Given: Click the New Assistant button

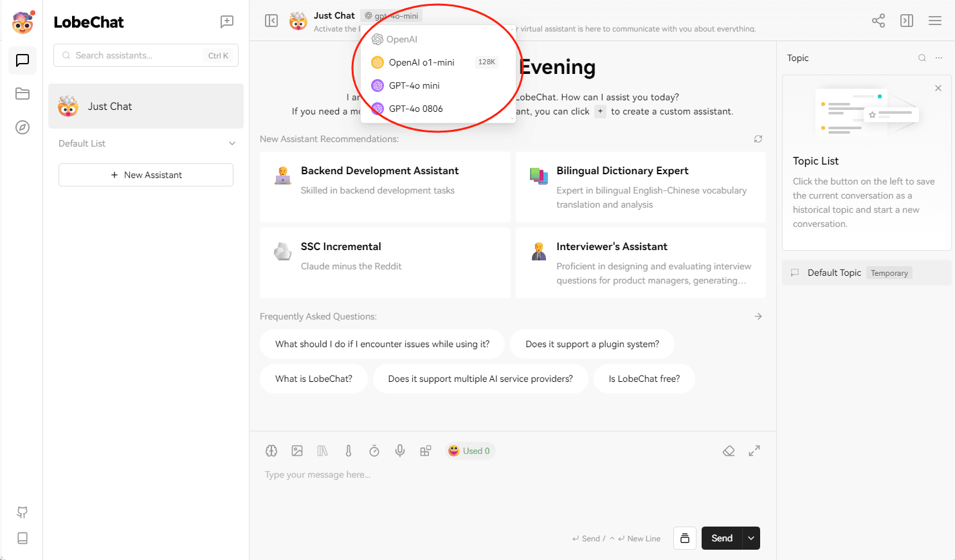Looking at the screenshot, I should [146, 175].
